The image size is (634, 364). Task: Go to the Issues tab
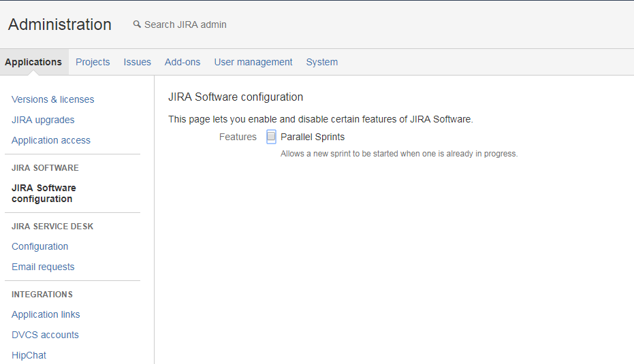[x=137, y=62]
